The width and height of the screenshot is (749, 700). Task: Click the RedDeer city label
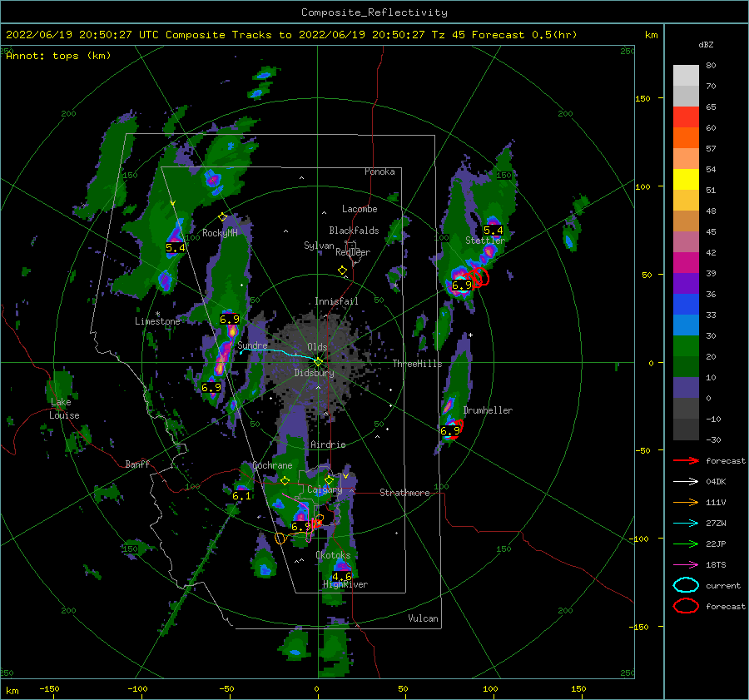click(x=353, y=252)
